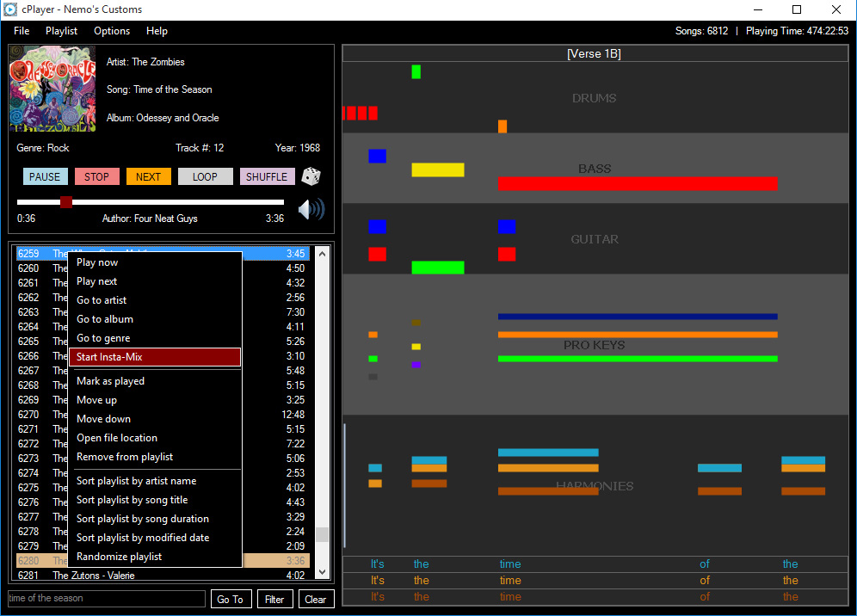Click the playlist scrollbar up arrow

pyautogui.click(x=323, y=254)
